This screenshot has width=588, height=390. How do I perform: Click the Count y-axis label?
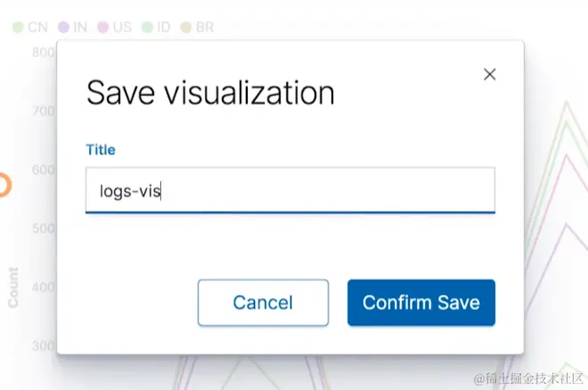point(13,287)
